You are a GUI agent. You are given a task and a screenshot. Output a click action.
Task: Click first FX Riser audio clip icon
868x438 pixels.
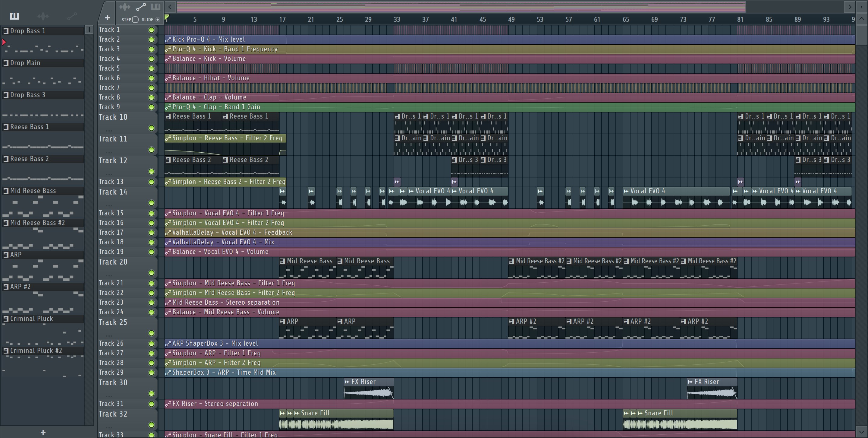(347, 382)
